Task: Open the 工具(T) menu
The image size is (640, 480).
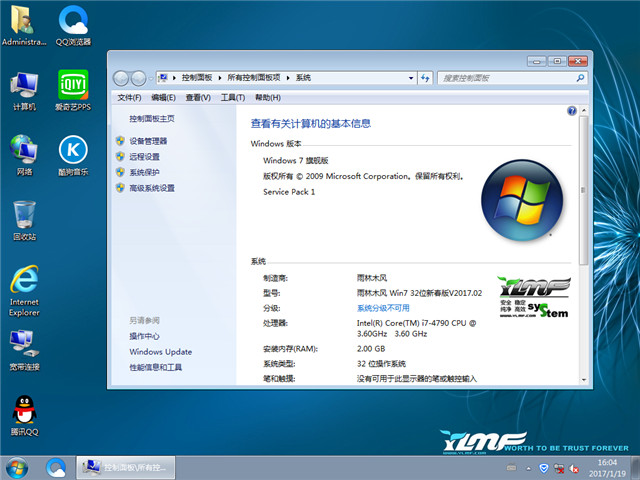Action: (233, 98)
